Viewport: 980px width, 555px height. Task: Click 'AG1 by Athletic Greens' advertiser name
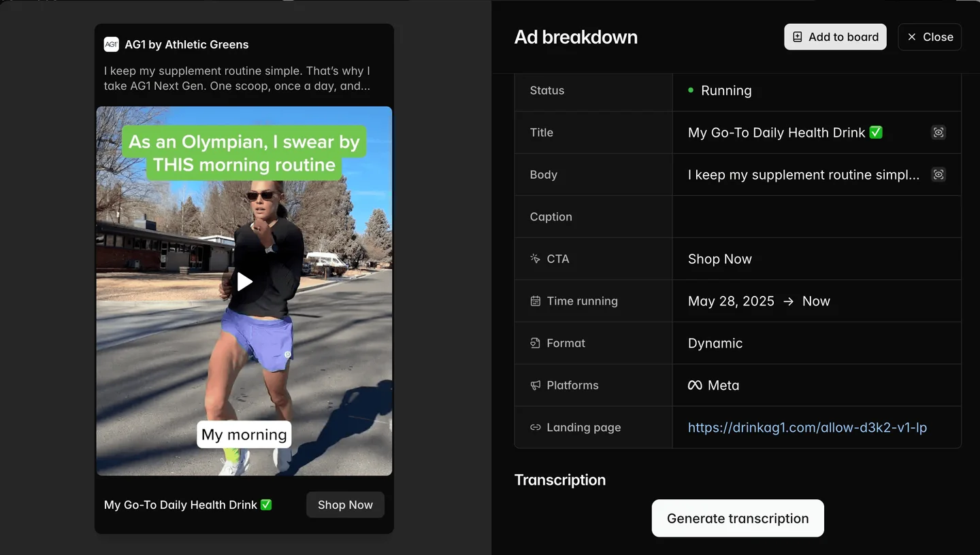tap(186, 44)
